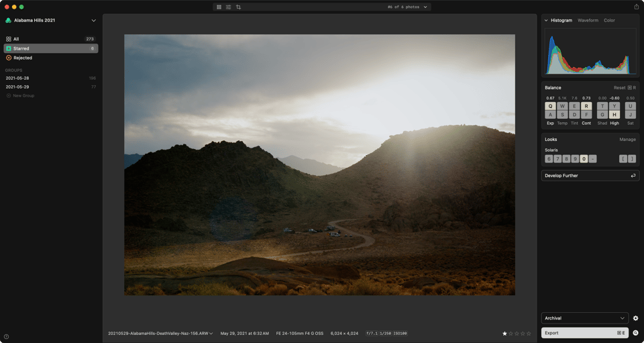Open the Rejected photos list

click(51, 58)
